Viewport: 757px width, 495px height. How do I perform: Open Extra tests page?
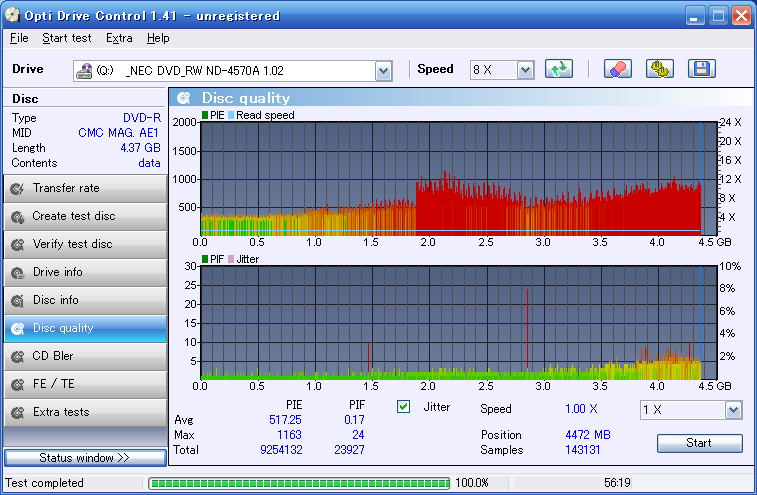click(85, 413)
